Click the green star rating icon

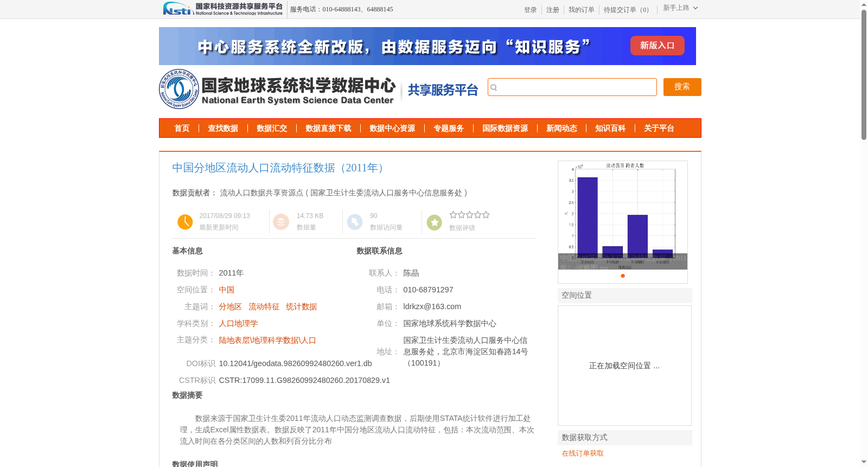[435, 222]
